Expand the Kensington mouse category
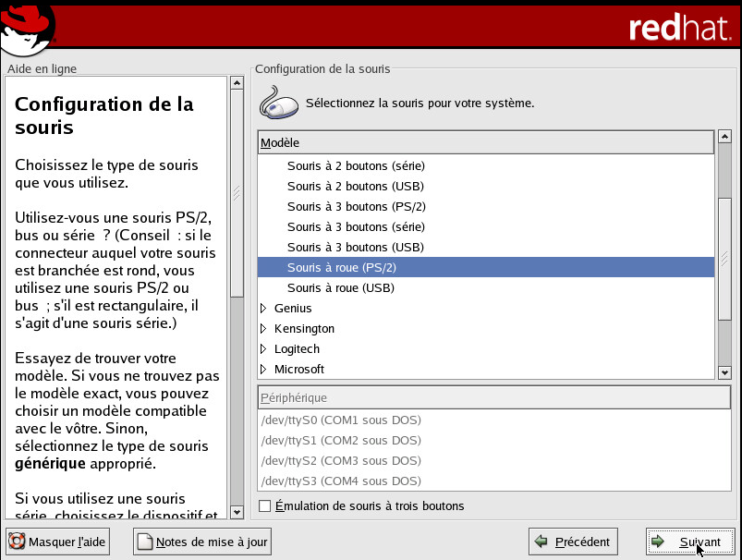742x560 pixels. click(264, 329)
